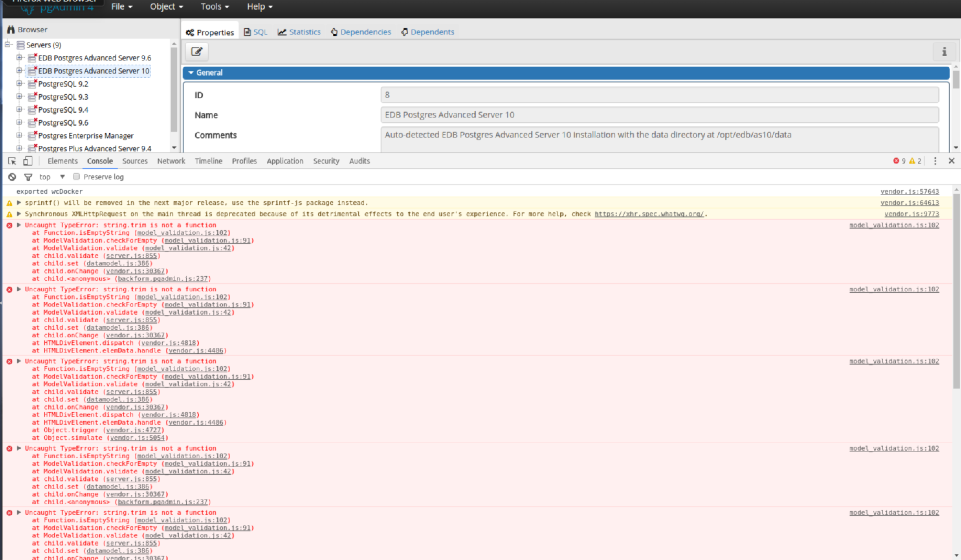Toggle the device toolbar icon

[27, 161]
